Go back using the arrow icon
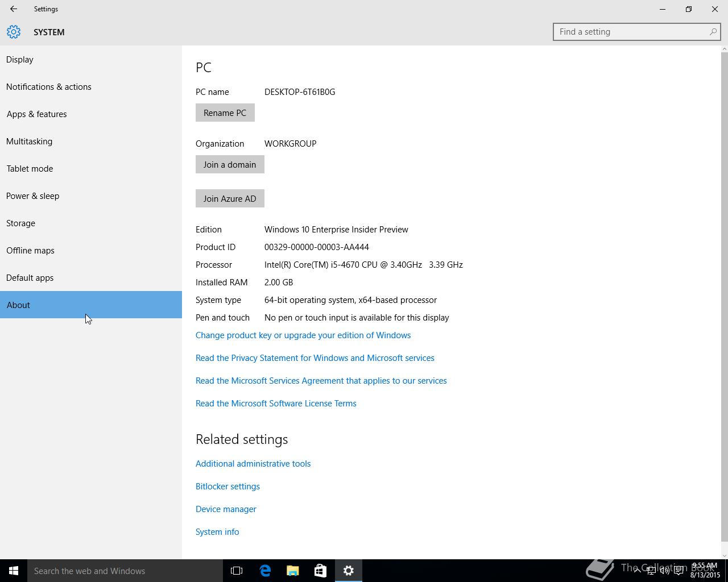The width and height of the screenshot is (728, 582). [13, 9]
